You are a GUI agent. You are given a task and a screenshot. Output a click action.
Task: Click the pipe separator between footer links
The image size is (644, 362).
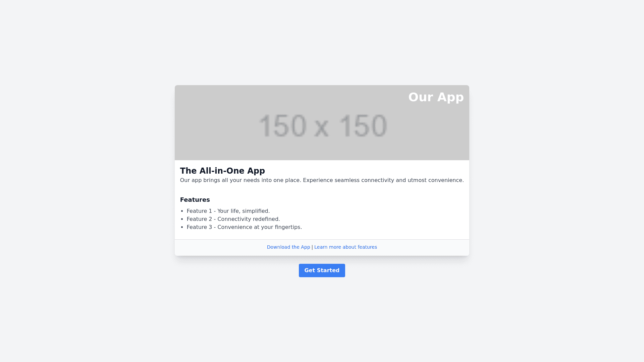pyautogui.click(x=312, y=247)
